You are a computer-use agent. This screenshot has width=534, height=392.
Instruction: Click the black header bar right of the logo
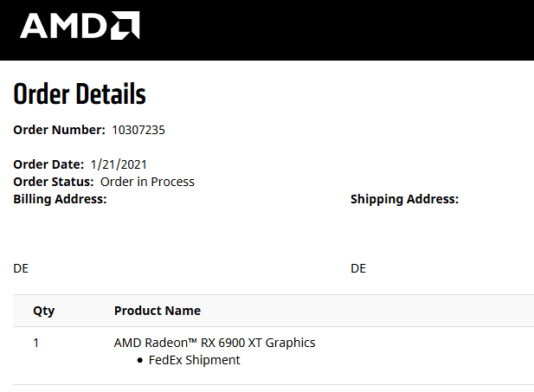346,29
